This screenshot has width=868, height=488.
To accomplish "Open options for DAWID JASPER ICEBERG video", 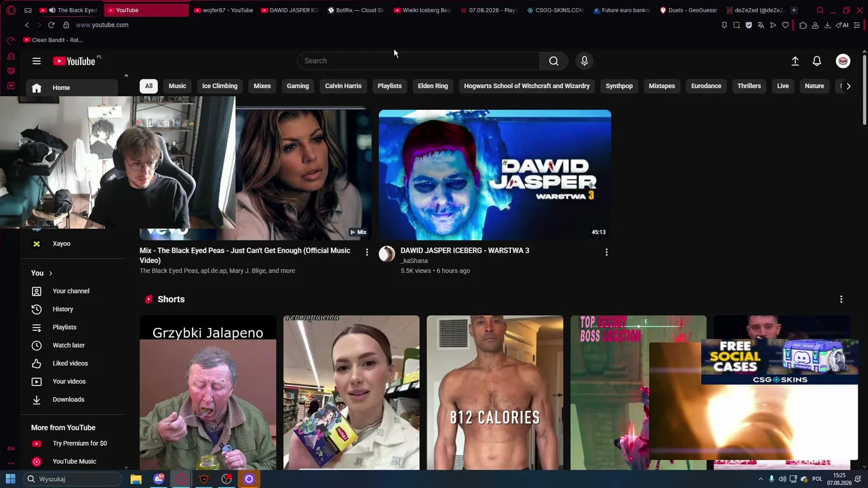I will click(606, 252).
